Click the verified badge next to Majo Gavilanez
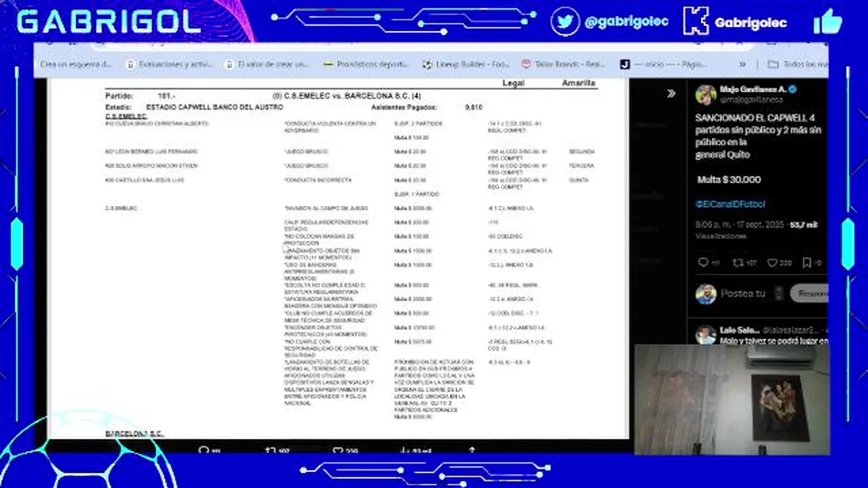Image resolution: width=868 pixels, height=488 pixels. [x=793, y=89]
